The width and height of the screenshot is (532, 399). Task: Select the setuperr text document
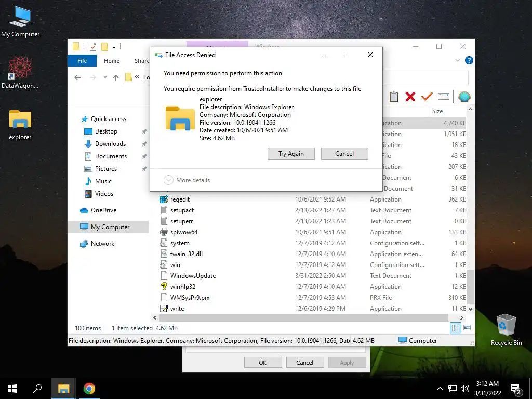(176, 221)
